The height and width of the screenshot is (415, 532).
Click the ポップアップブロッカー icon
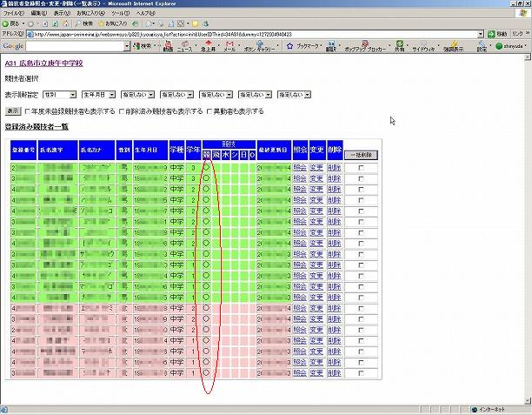(x=365, y=46)
